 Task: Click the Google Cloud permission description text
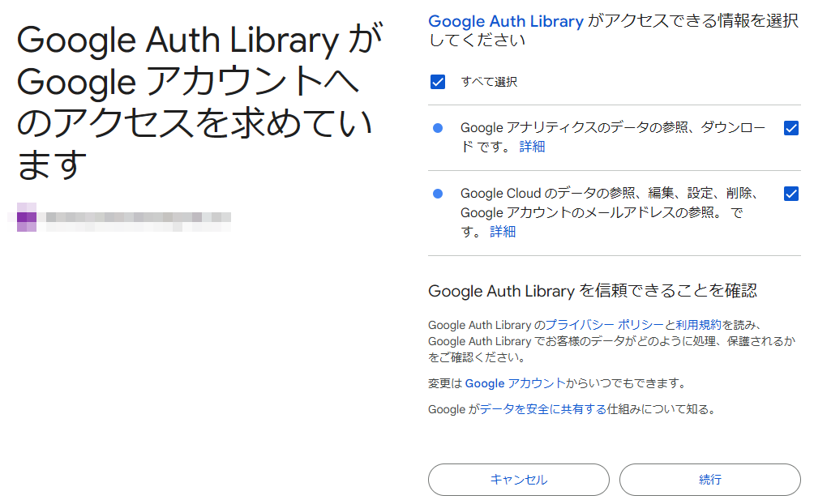608,194
